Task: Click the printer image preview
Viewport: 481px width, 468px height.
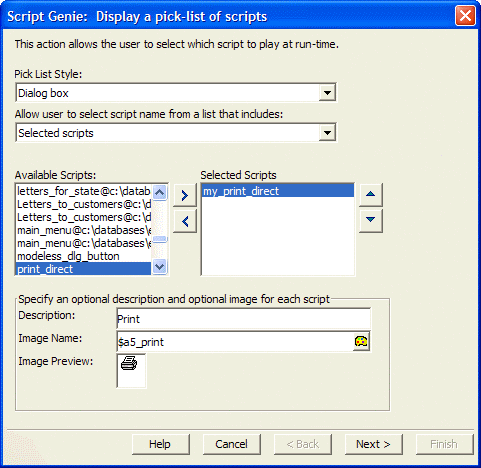Action: pyautogui.click(x=131, y=371)
